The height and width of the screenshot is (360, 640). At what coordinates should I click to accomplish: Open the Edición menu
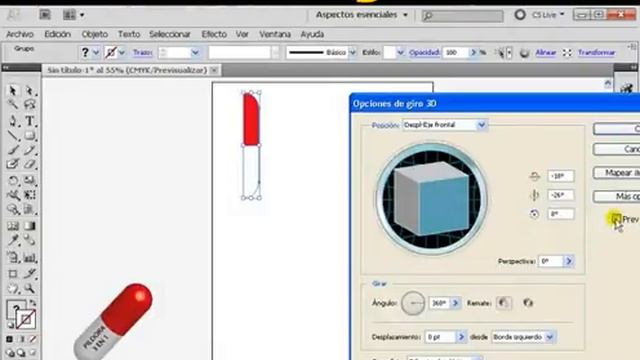(58, 34)
